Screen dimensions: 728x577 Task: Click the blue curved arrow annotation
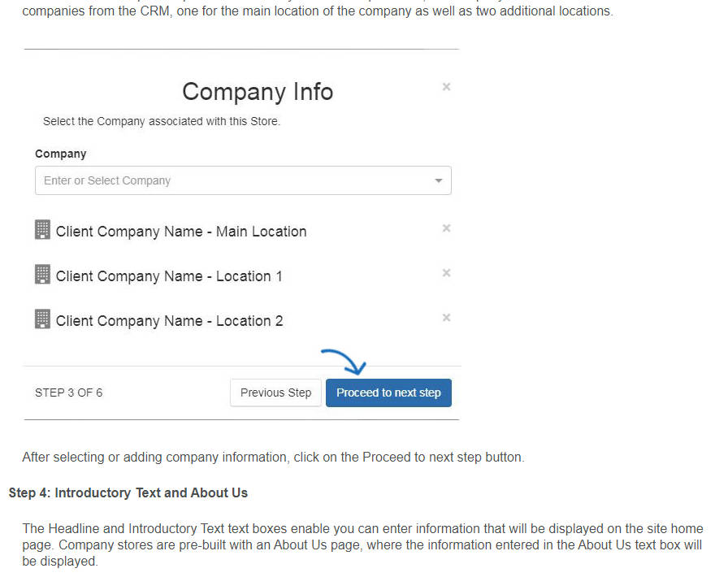coord(344,362)
